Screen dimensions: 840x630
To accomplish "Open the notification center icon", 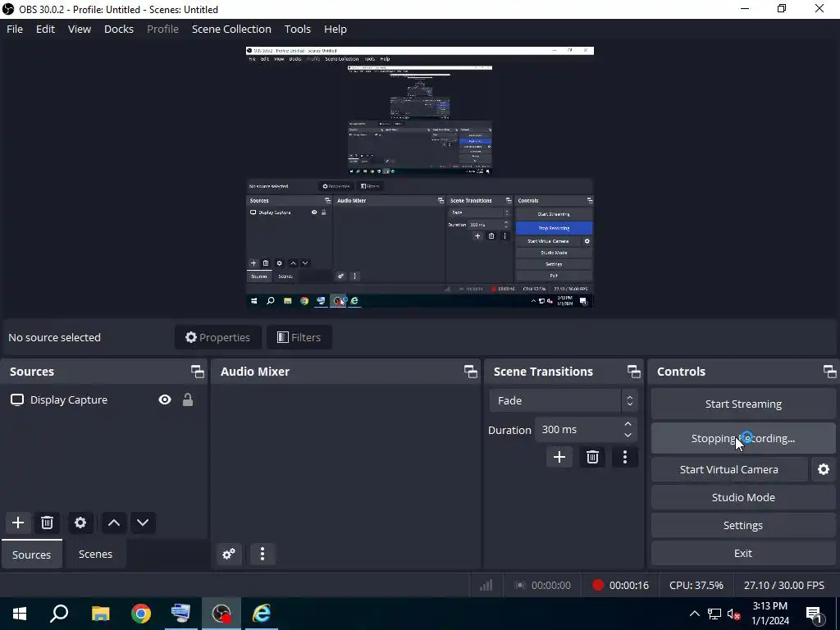I will (x=815, y=614).
